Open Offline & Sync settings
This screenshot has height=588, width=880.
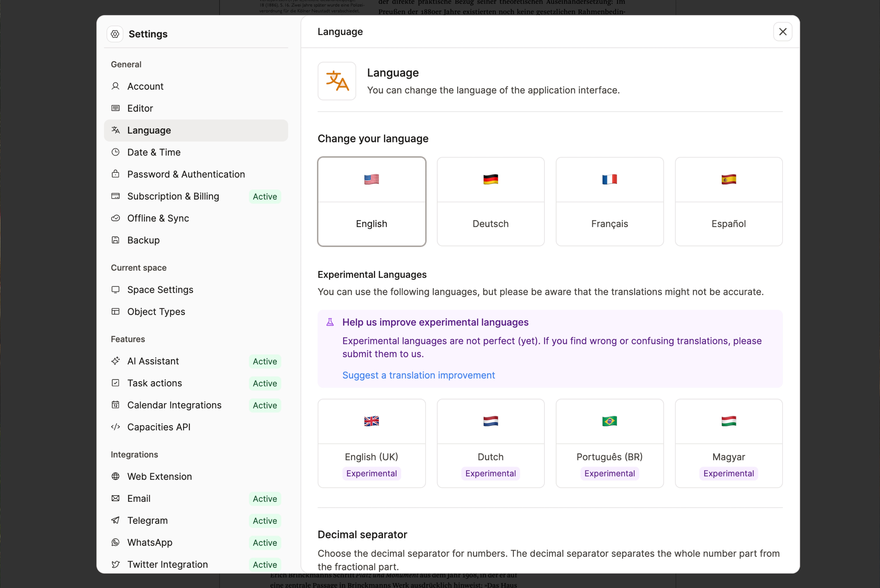196,218
